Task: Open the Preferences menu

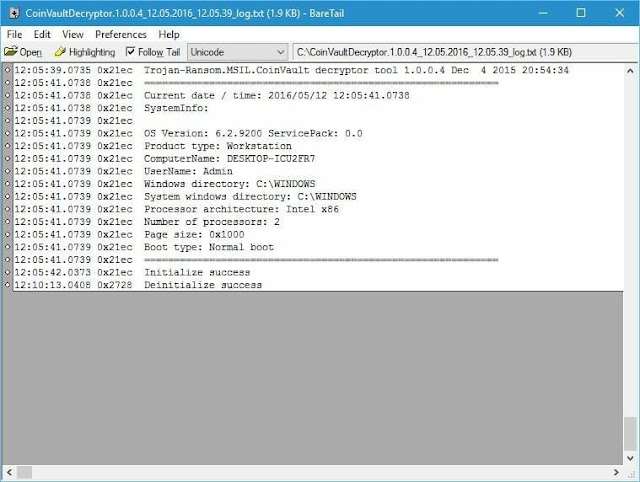Action: [x=121, y=34]
